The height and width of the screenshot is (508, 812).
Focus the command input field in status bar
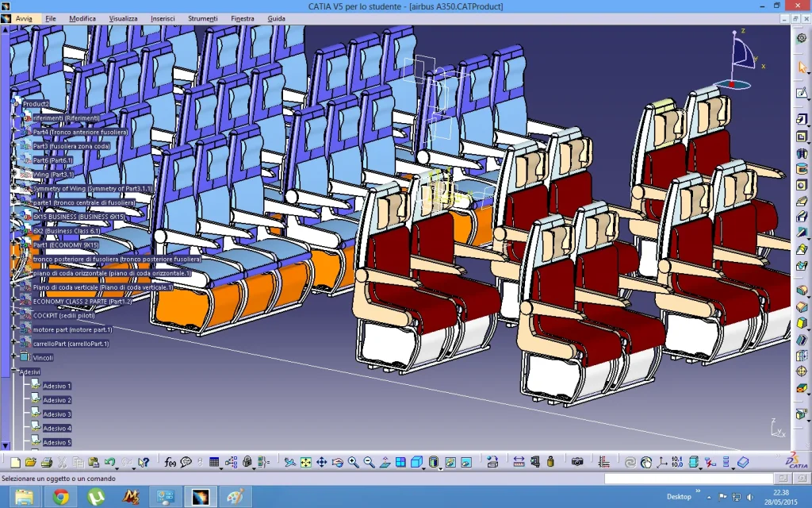(689, 479)
